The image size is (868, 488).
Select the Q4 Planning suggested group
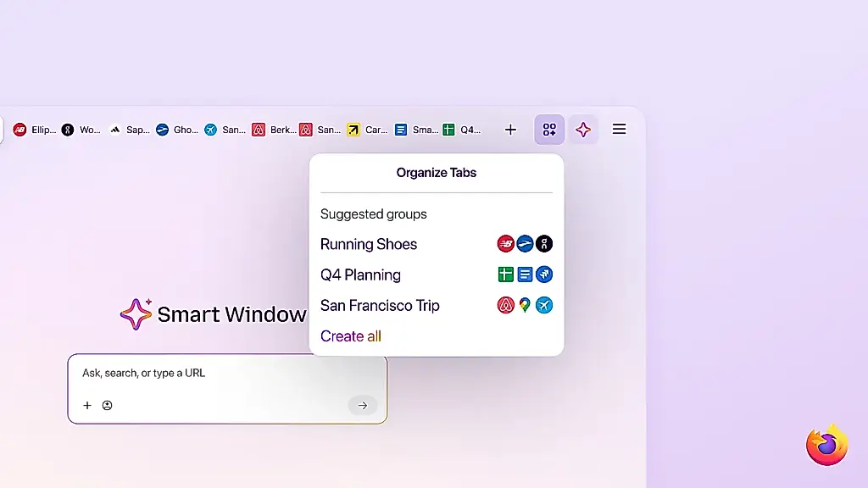pos(437,274)
